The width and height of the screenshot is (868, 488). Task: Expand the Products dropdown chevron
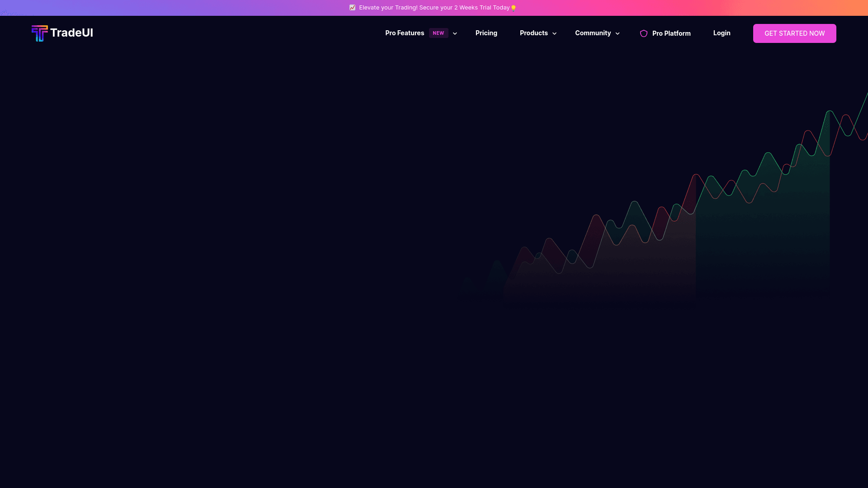(554, 33)
